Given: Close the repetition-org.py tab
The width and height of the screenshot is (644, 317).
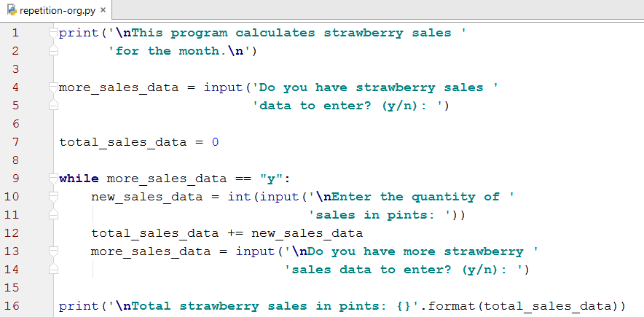Looking at the screenshot, I should [103, 10].
